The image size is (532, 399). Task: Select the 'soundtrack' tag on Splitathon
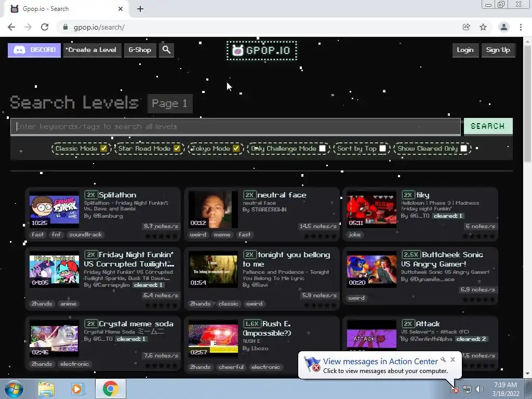[86, 234]
